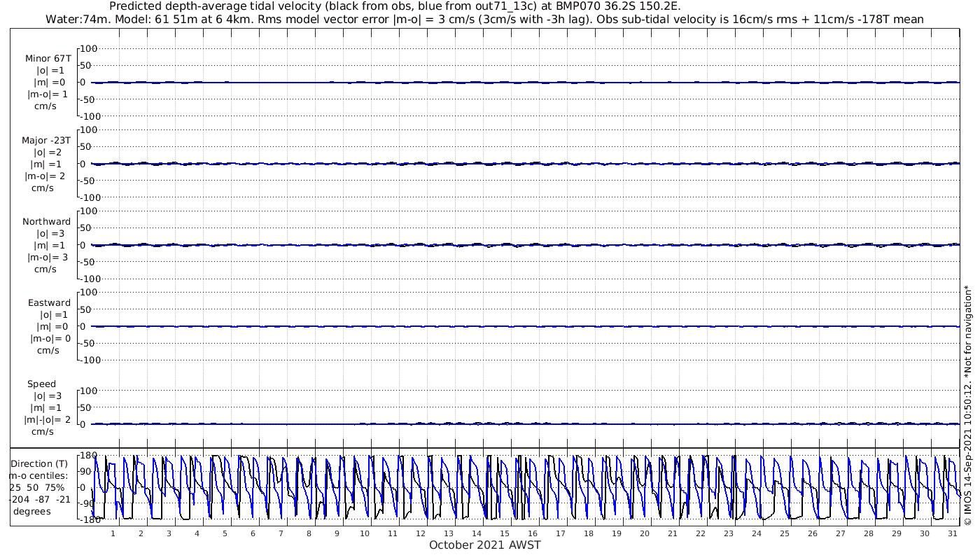Select day '5' on the date axis
This screenshot has height=560, width=980.
225,533
